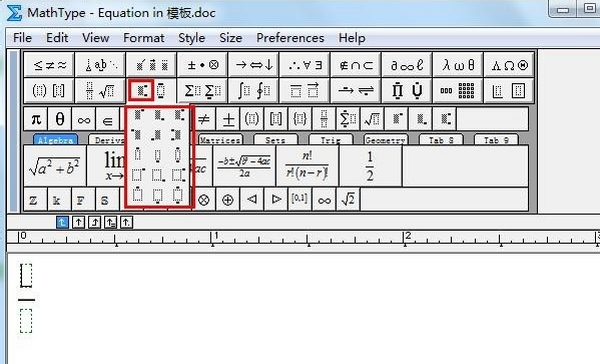Open the Greek lowercase letters palette
The image size is (600, 364).
(458, 65)
